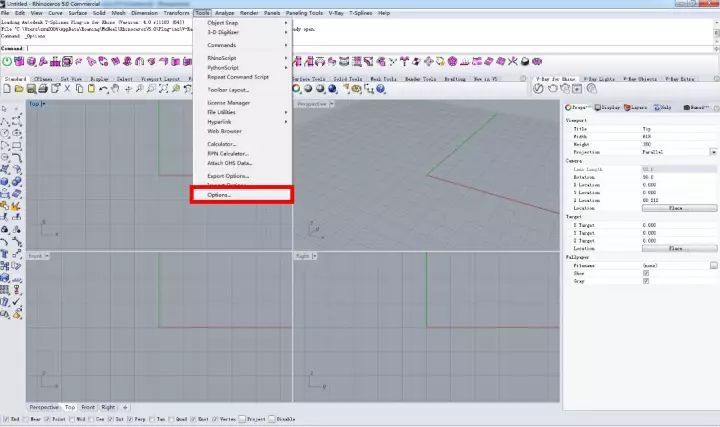Viewport: 720px width, 427px height.
Task: Choose Toolbar Layout... in Tools menu
Action: tap(242, 90)
